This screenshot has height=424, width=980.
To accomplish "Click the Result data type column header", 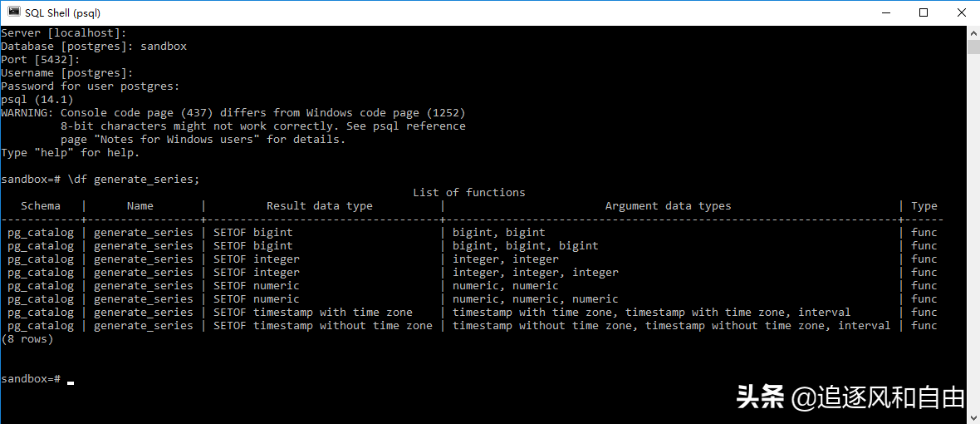I will click(x=320, y=206).
